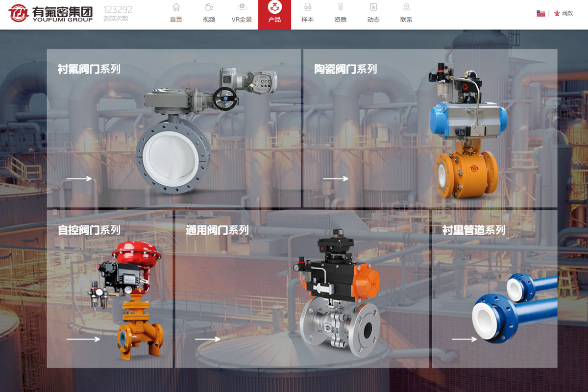The image size is (588, 392).
Task: Open the 联系 location pin icon
Action: pos(406,7)
